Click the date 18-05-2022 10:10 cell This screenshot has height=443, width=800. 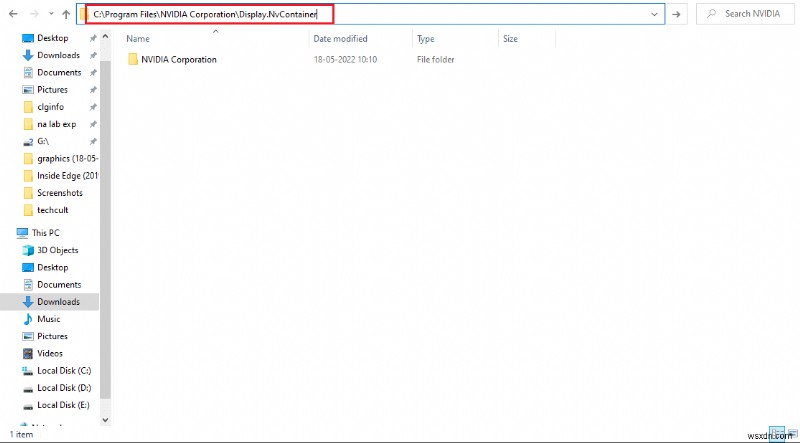pos(345,60)
